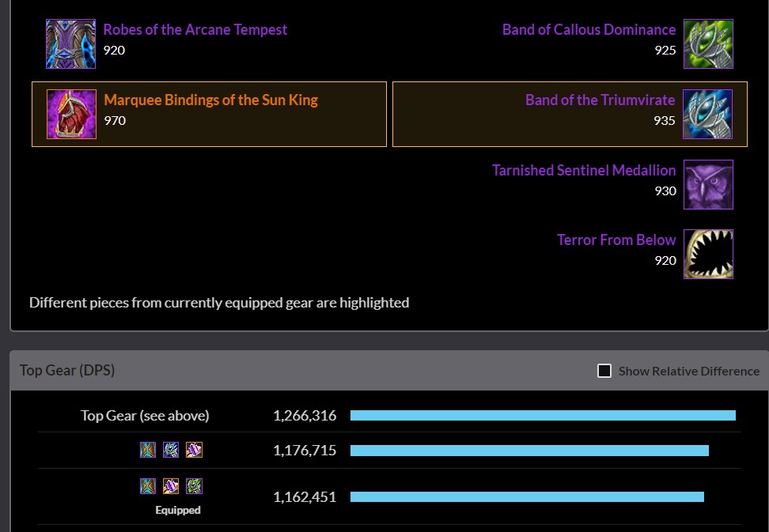
Task: Click the orange-bordered gem icon in the 1,176,715 row
Action: 194,450
